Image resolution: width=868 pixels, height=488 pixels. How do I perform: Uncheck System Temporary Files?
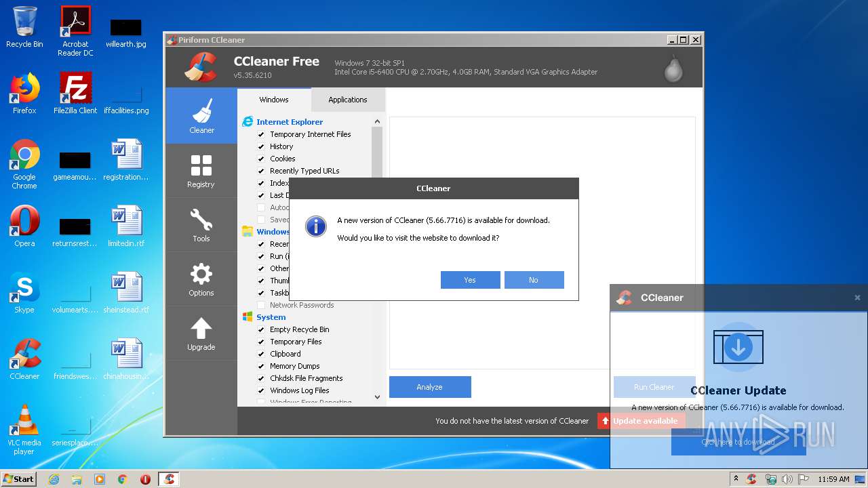[x=261, y=342]
